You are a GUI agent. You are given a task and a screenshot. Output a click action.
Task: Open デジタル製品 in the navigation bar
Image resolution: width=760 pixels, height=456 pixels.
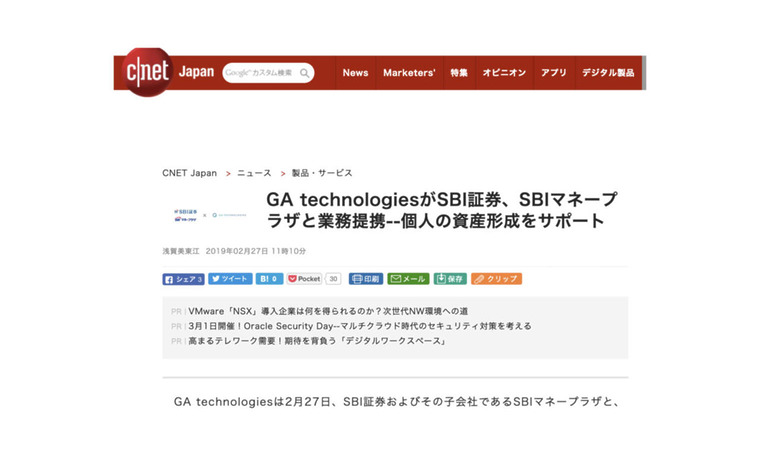608,73
